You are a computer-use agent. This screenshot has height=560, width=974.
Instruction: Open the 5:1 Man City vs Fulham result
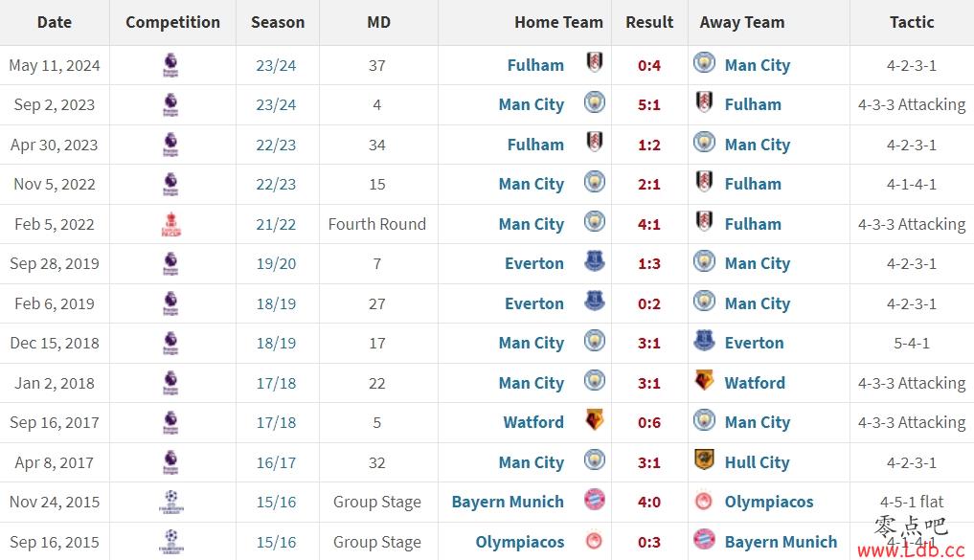click(x=649, y=105)
